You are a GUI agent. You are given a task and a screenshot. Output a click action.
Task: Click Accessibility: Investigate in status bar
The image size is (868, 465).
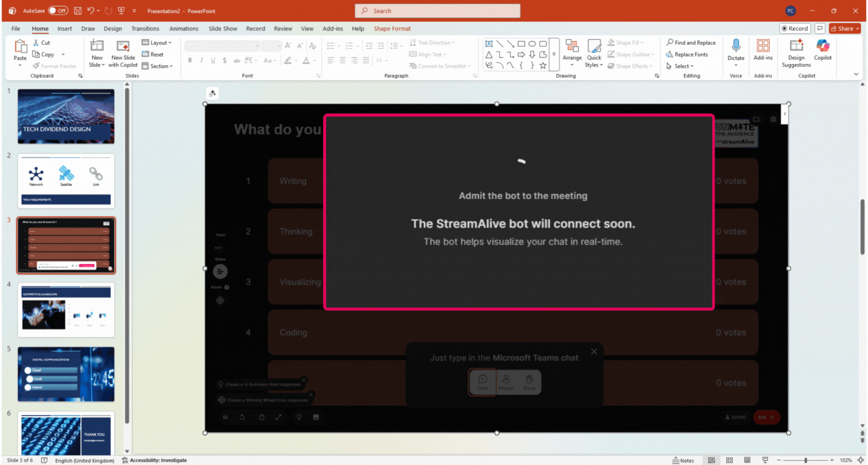click(x=154, y=460)
